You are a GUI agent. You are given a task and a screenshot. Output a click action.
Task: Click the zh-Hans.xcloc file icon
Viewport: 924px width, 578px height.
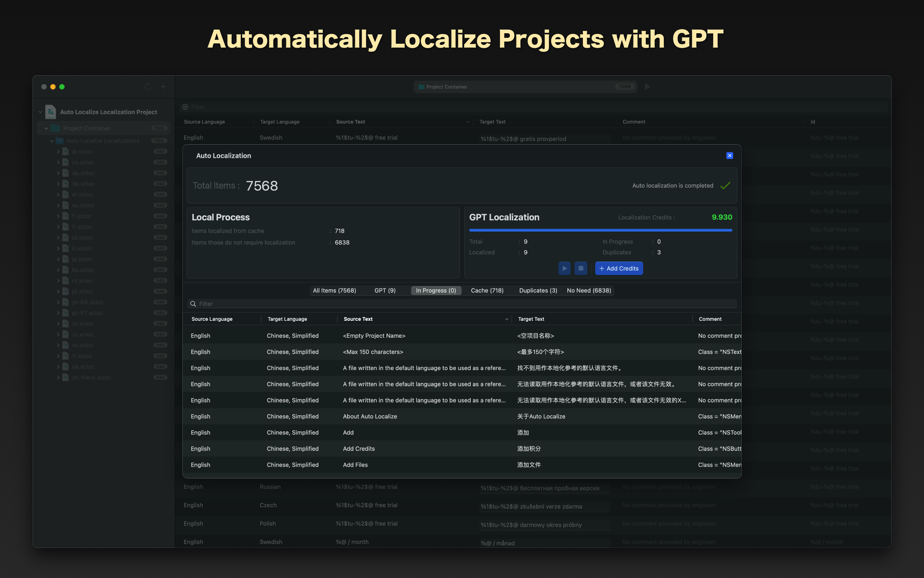[x=66, y=377]
